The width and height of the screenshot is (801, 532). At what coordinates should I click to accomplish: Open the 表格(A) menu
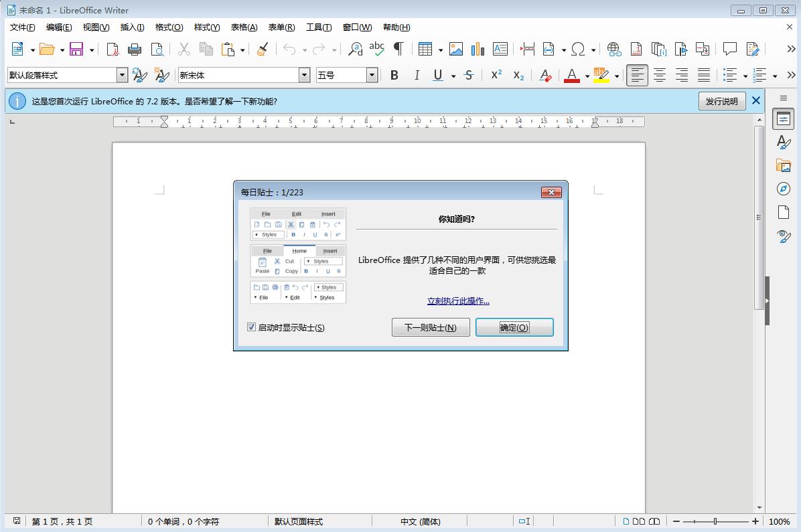pos(244,27)
